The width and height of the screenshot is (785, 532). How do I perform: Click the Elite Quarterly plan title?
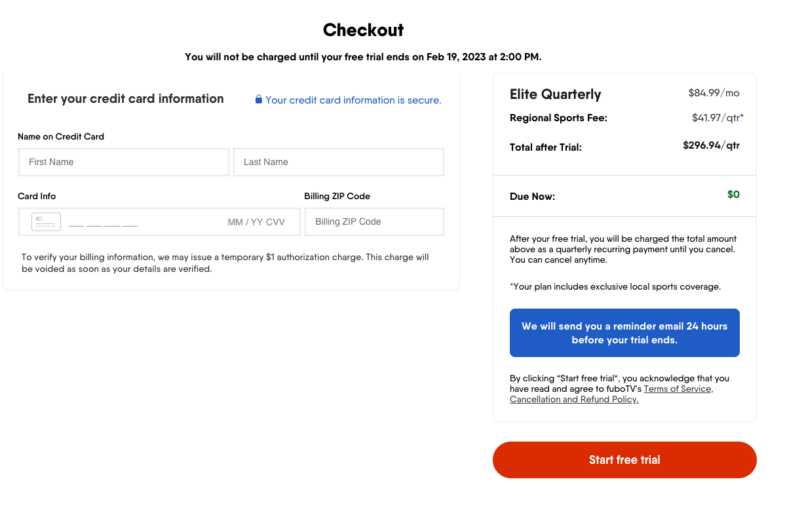click(x=555, y=94)
